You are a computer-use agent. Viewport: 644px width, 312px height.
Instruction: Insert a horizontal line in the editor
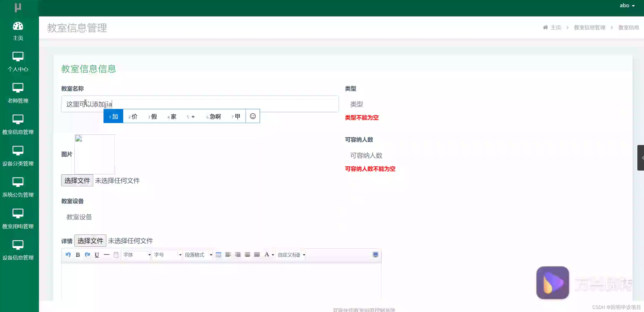tap(107, 255)
